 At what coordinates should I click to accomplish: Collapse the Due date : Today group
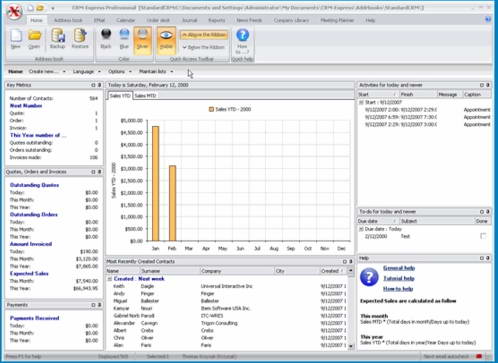pyautogui.click(x=361, y=229)
